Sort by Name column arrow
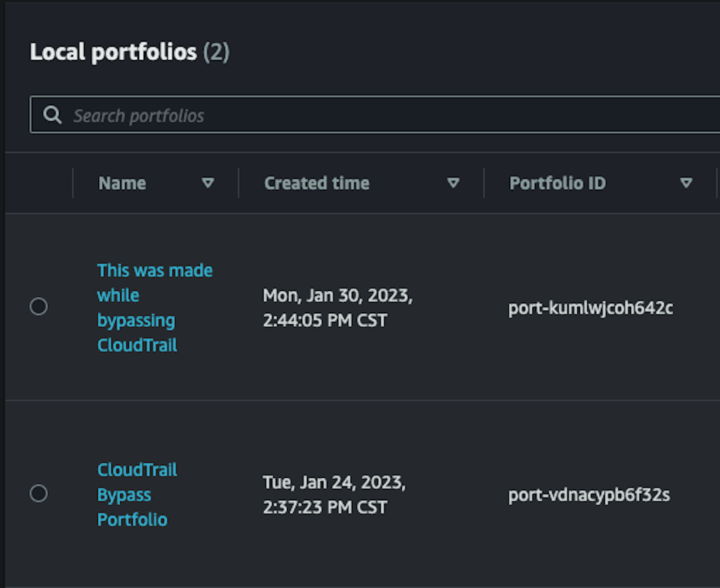The width and height of the screenshot is (720, 588). (x=208, y=183)
